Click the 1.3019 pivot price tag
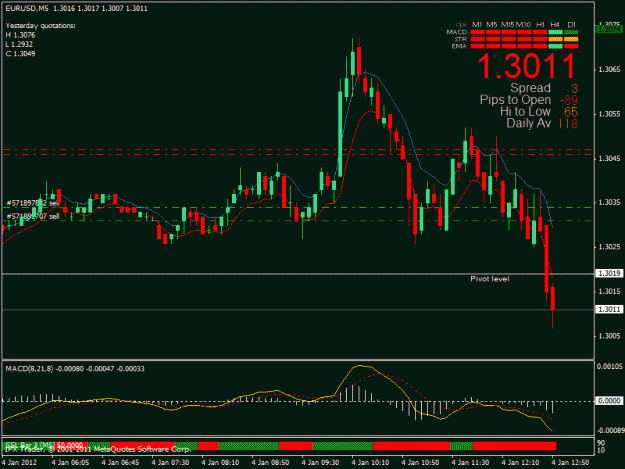Screen dimensions: 625x469 click(609, 273)
